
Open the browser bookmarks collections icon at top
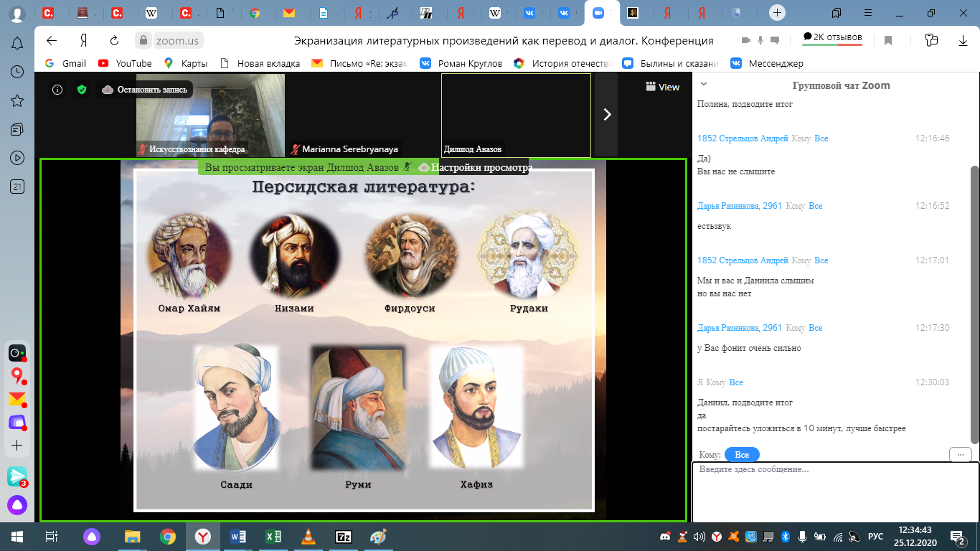(837, 13)
